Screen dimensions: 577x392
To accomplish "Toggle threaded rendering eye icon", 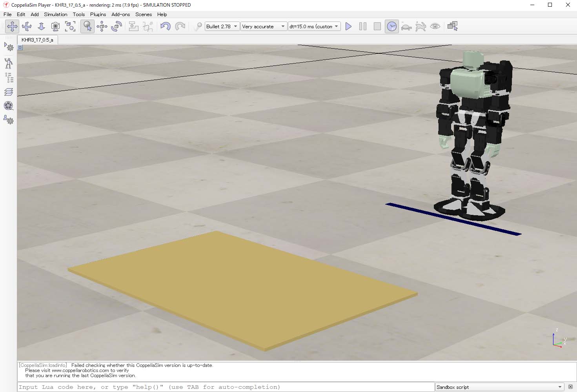I will tap(435, 26).
